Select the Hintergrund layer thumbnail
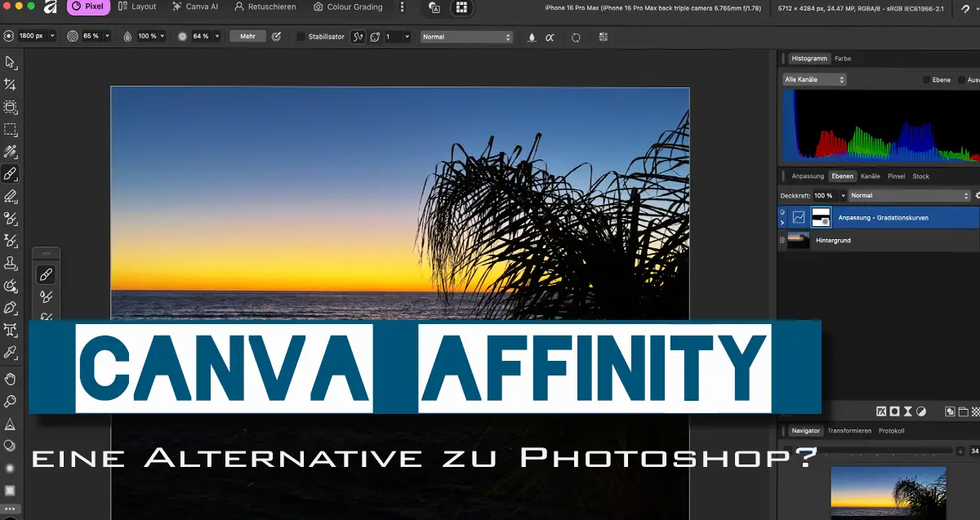 click(799, 240)
